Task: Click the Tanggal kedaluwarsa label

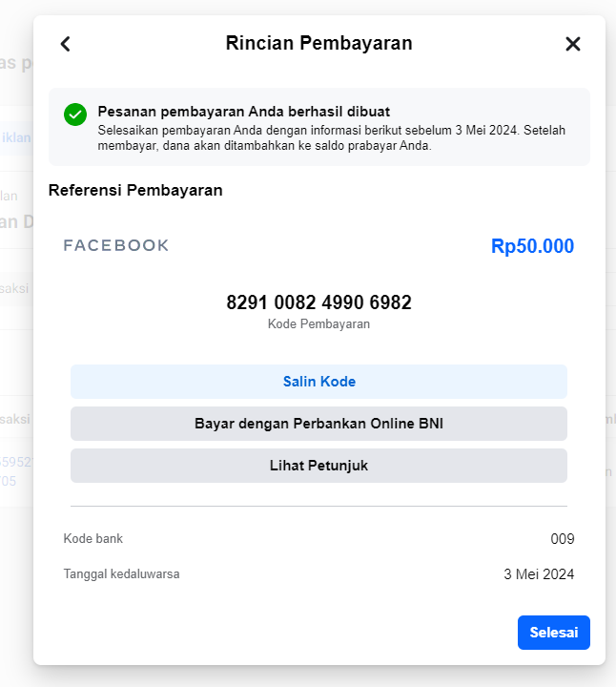Action: click(121, 574)
